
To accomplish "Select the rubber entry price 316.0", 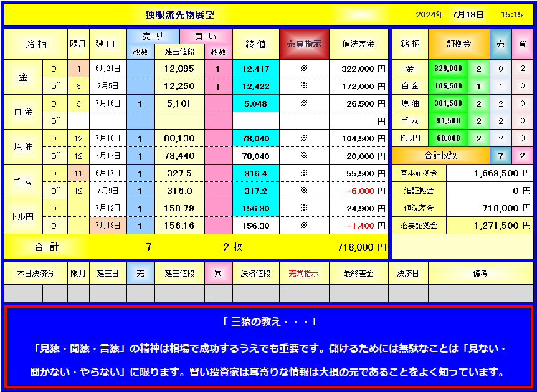I will point(180,191).
